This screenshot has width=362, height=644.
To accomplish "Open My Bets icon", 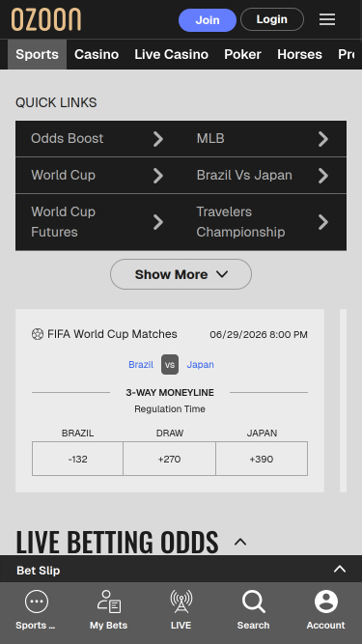I will point(109,602).
